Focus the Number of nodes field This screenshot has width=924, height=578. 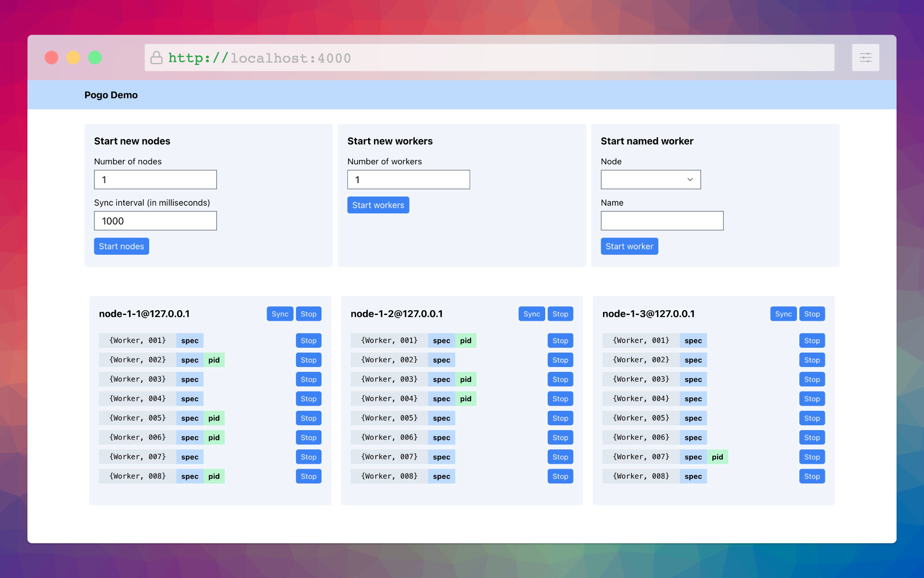155,180
